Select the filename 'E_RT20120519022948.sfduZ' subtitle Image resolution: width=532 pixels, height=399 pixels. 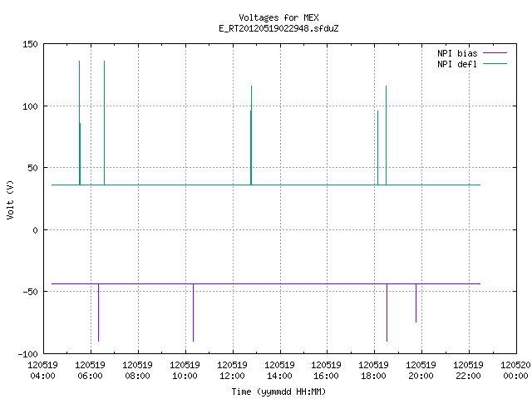278,28
